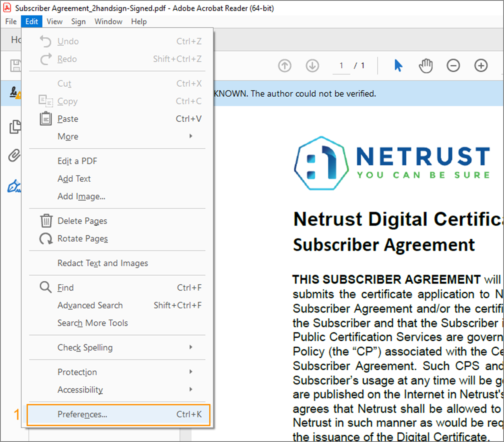Select the hand pan tool

426,65
